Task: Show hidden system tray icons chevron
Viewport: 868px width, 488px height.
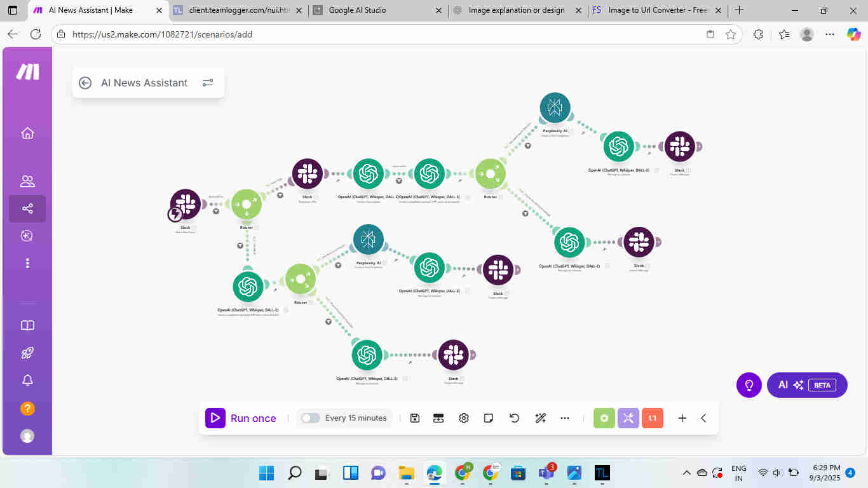Action: [686, 473]
